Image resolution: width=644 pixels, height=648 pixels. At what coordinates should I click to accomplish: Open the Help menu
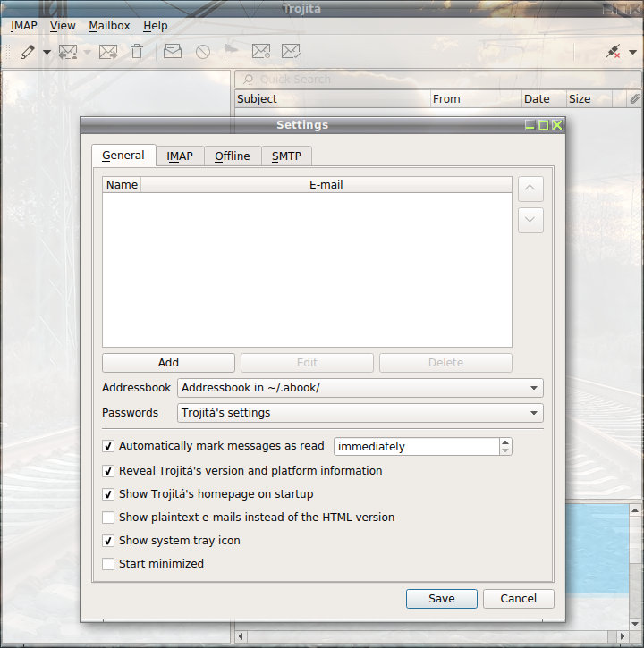click(x=156, y=26)
